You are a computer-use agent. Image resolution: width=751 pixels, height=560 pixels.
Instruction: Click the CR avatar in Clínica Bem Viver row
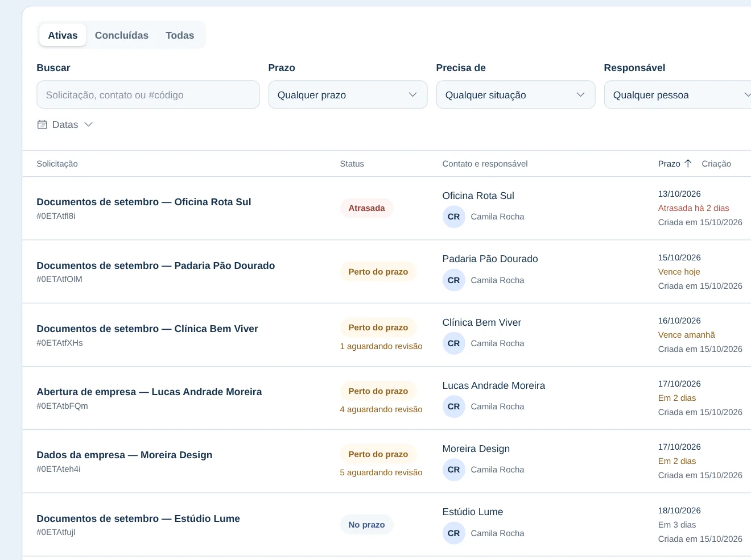pos(454,343)
